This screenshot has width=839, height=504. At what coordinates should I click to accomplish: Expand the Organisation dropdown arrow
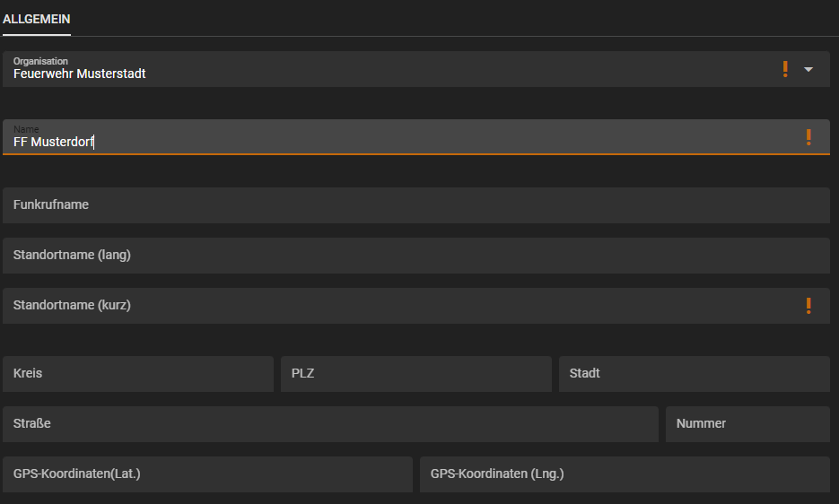tap(808, 69)
